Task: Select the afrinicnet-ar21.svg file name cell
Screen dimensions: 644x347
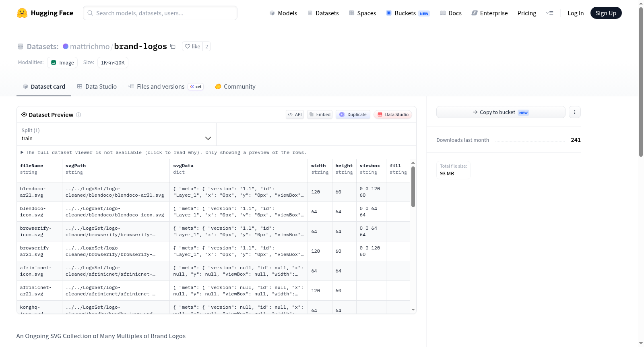Action: click(x=39, y=291)
